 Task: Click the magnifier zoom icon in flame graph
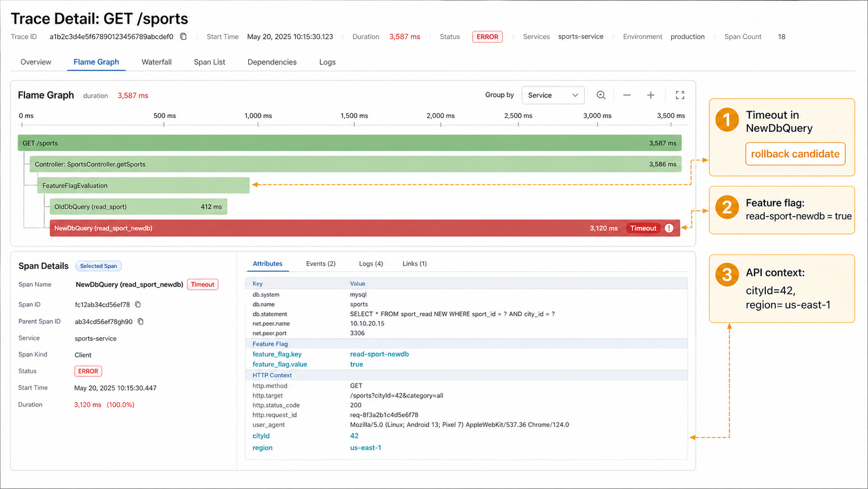click(601, 95)
